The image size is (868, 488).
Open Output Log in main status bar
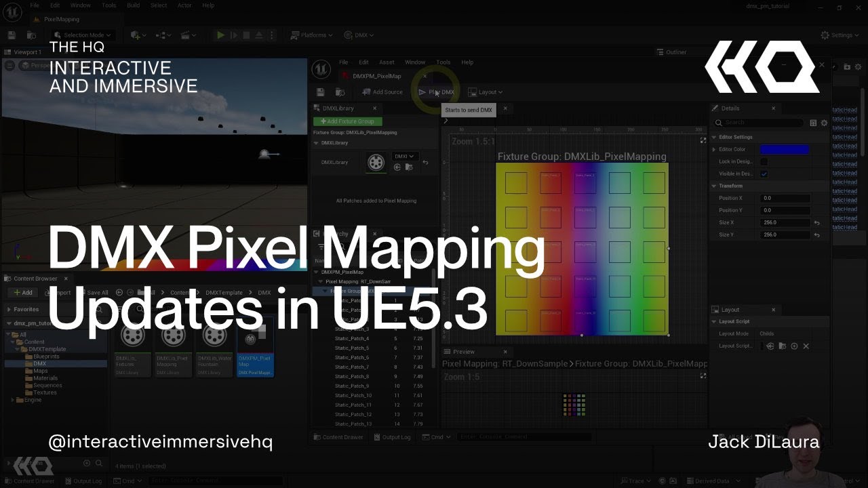coord(83,481)
